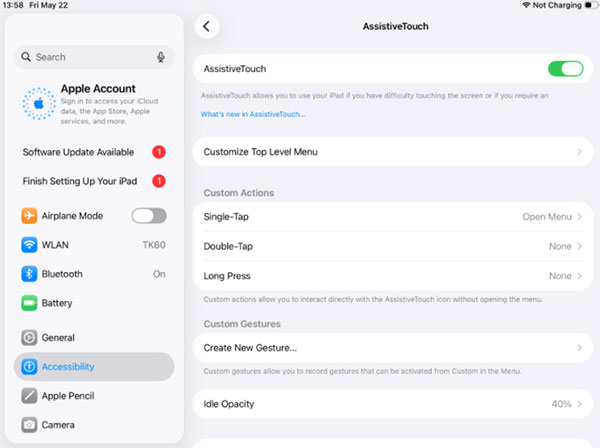600x448 pixels.
Task: Tap the Accessibility icon
Action: [x=29, y=367]
